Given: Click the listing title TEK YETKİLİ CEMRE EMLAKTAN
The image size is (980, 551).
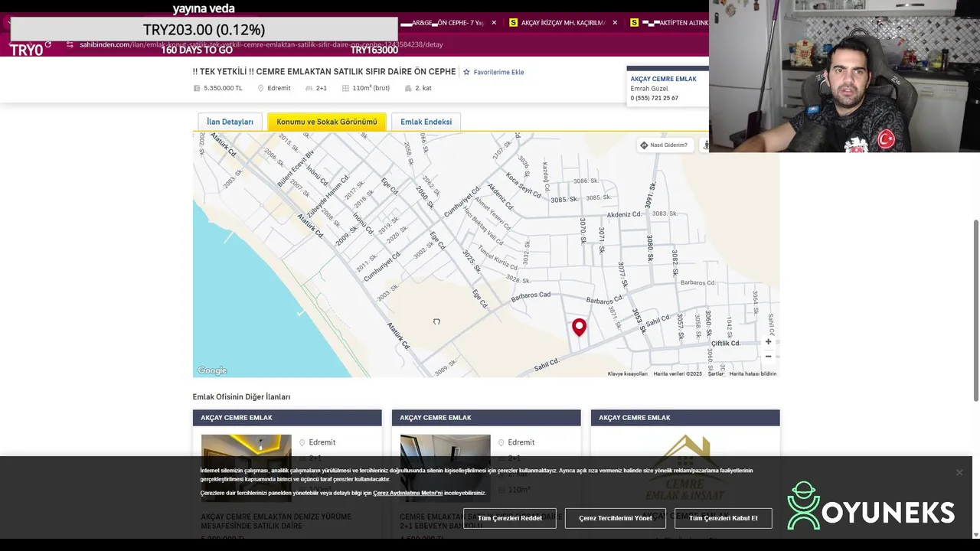Looking at the screenshot, I should pyautogui.click(x=324, y=71).
